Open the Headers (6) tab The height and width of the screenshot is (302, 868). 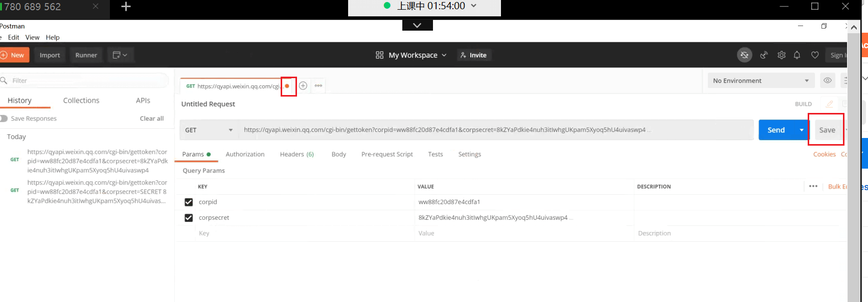(297, 154)
